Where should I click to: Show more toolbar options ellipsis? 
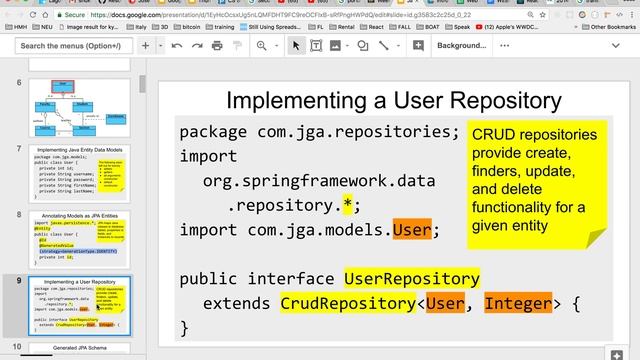pyautogui.click(x=504, y=46)
